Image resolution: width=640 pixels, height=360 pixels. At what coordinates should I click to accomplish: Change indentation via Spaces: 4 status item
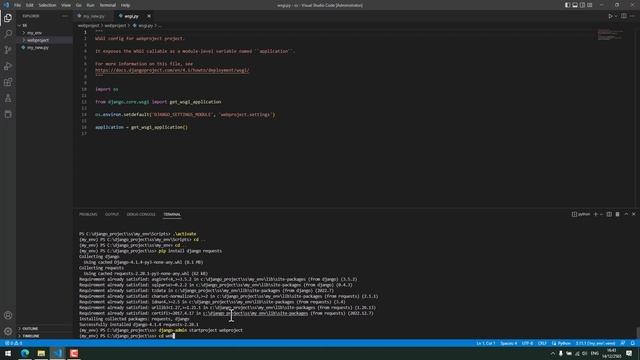point(509,343)
